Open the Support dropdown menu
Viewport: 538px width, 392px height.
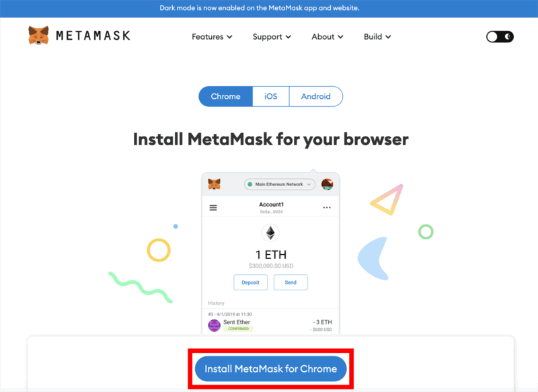point(272,37)
